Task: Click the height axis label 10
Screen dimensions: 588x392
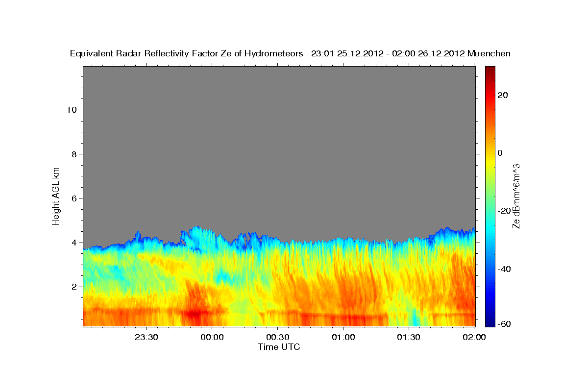Action: pyautogui.click(x=71, y=110)
